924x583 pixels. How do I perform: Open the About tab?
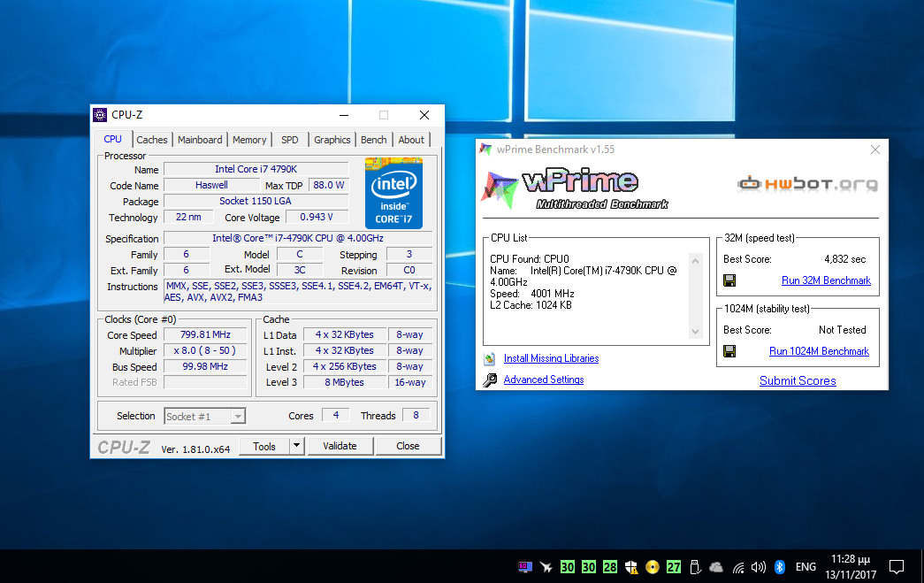[411, 140]
